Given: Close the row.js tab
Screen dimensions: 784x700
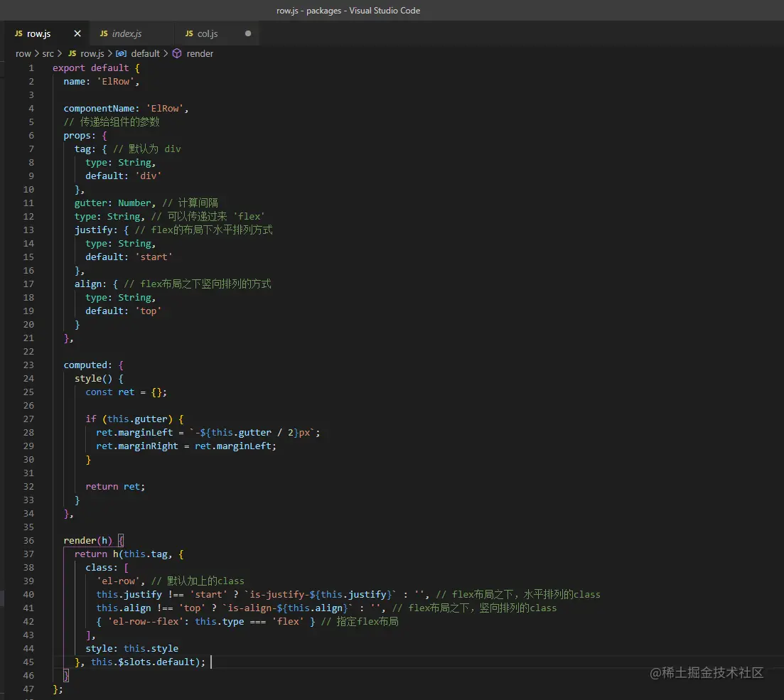Looking at the screenshot, I should point(77,33).
